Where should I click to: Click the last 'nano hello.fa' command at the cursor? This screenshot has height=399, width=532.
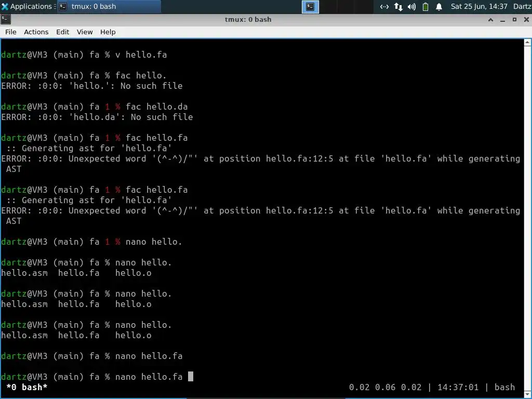tap(149, 377)
